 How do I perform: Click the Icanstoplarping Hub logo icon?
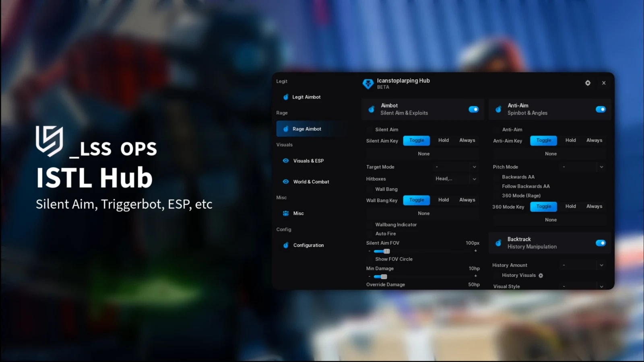368,84
